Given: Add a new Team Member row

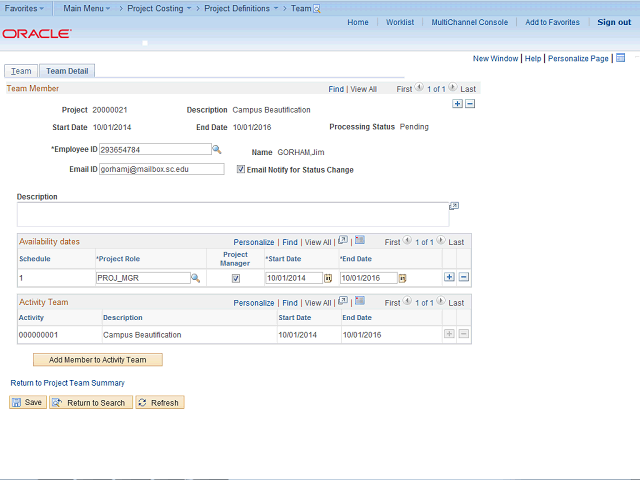Looking at the screenshot, I should click(x=458, y=104).
